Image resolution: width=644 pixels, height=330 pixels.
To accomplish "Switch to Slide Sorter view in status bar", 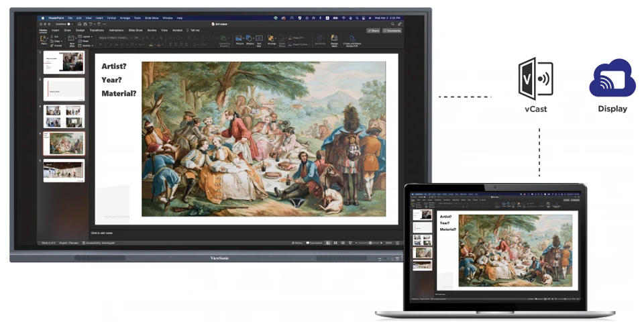I will click(x=335, y=243).
